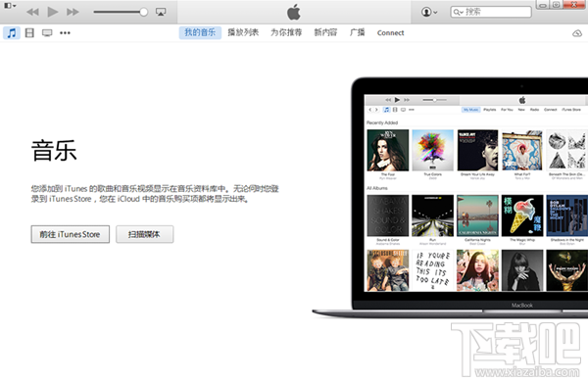Image resolution: width=588 pixels, height=382 pixels.
Task: Select the 我的音乐 tab
Action: pos(200,32)
